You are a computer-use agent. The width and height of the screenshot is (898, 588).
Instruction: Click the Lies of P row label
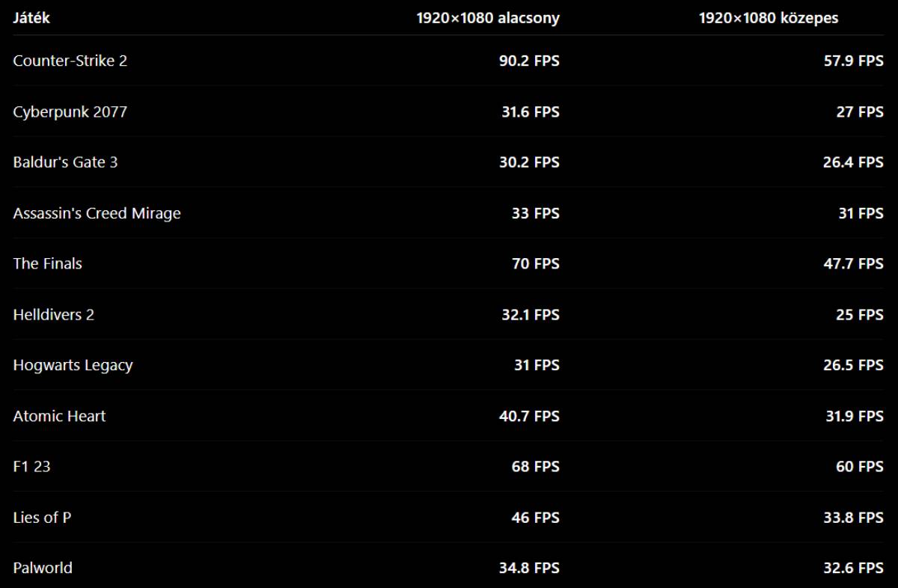pos(42,518)
